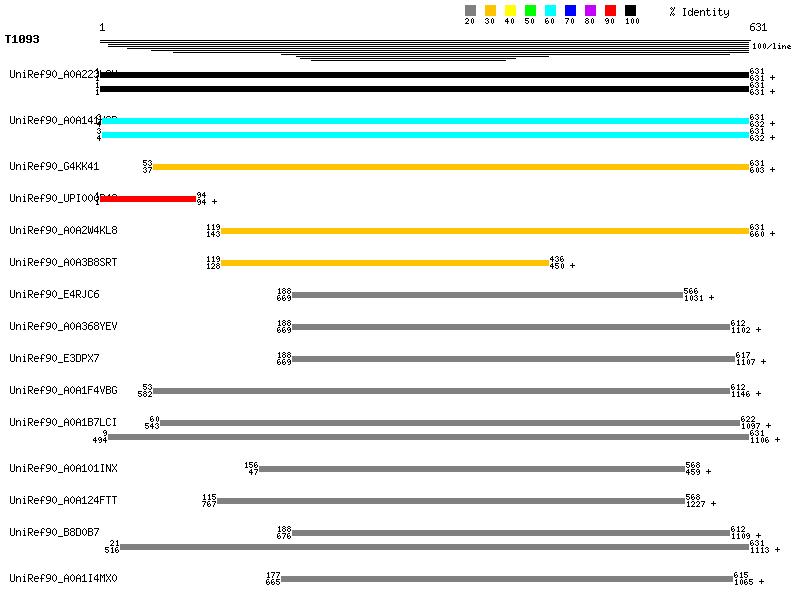
Task: Select the black 100% identity legend swatch
Action: click(x=630, y=10)
